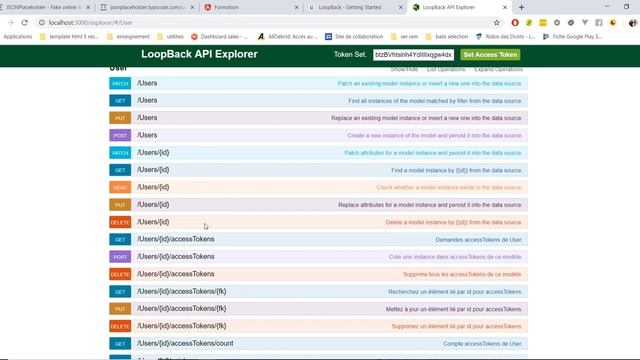Open the 'utilities' bookmark folder

[171, 37]
